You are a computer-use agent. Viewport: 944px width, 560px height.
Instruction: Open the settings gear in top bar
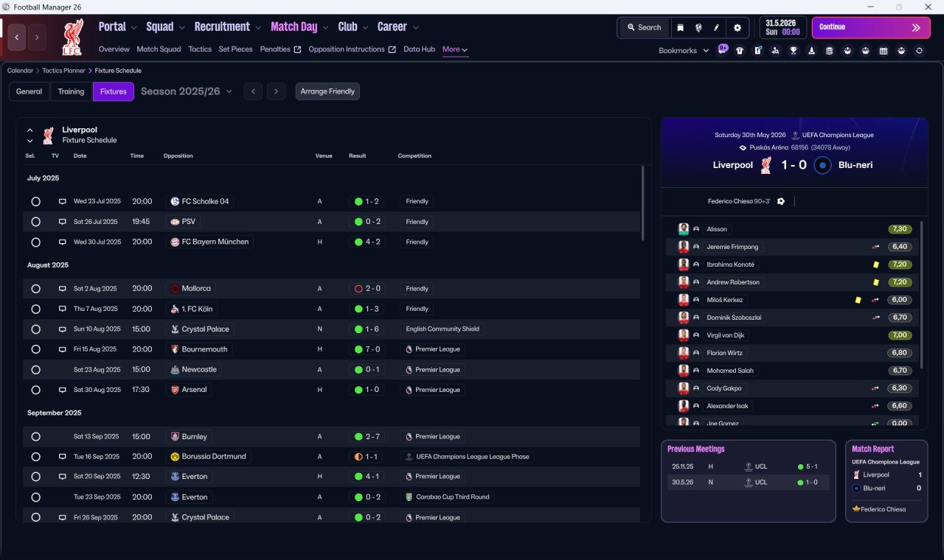(x=737, y=28)
